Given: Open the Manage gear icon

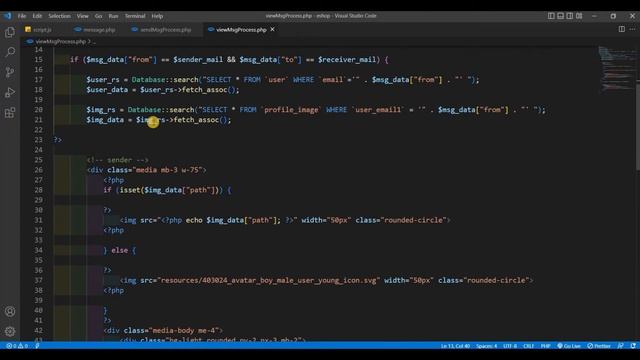Looking at the screenshot, I should pyautogui.click(x=10, y=331).
